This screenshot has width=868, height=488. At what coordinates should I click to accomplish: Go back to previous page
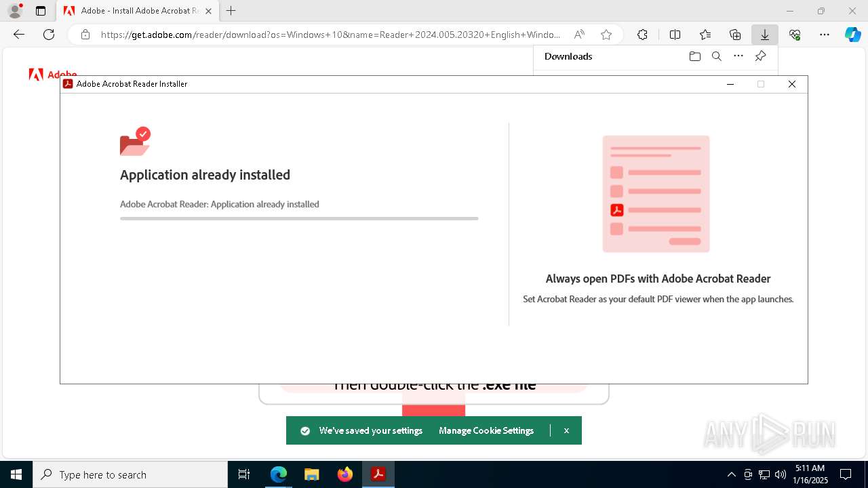tap(19, 35)
